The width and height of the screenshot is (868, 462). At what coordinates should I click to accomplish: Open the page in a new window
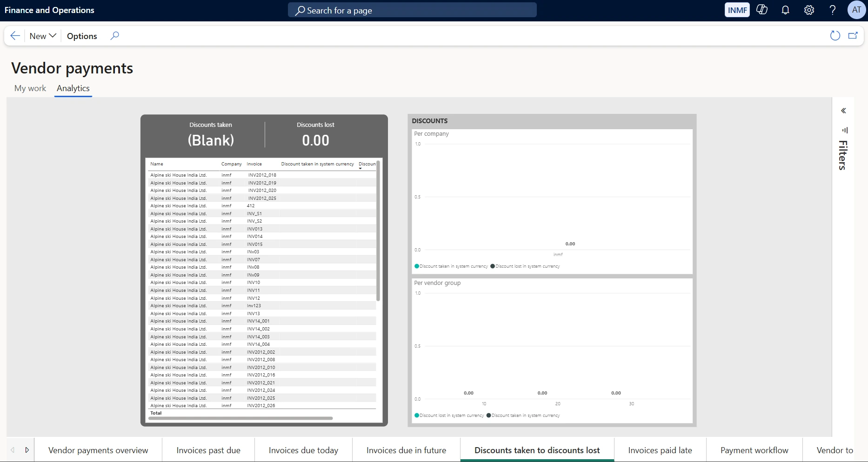pos(853,36)
